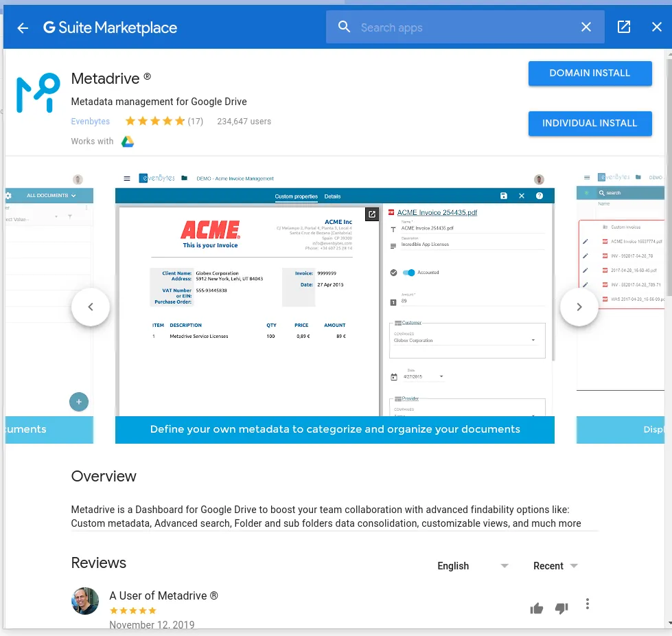Click the Google Drive icon next to Works with
This screenshot has width=672, height=636.
(x=128, y=141)
